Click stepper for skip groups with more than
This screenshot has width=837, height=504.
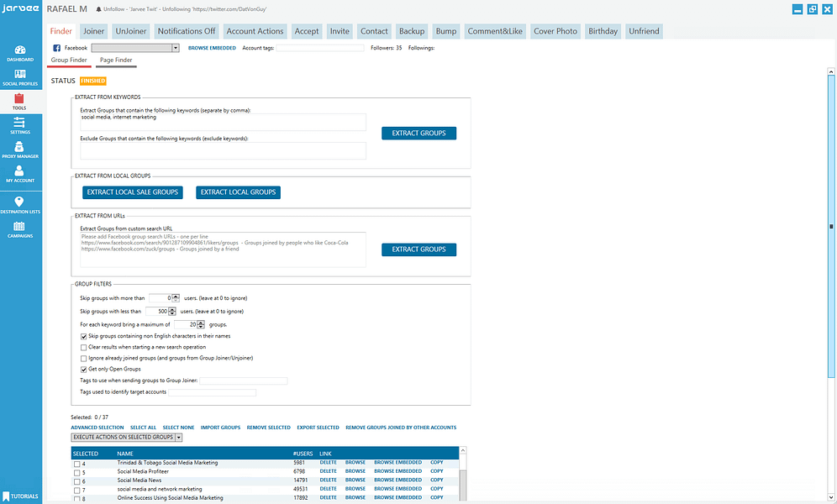click(176, 298)
